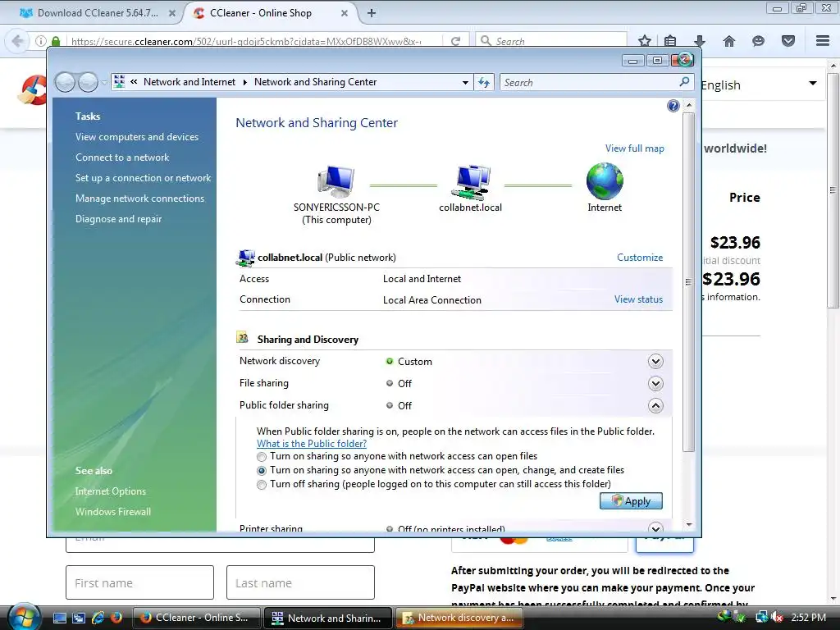Select sharing so anyone can open files
This screenshot has width=840, height=630.
pyautogui.click(x=262, y=457)
